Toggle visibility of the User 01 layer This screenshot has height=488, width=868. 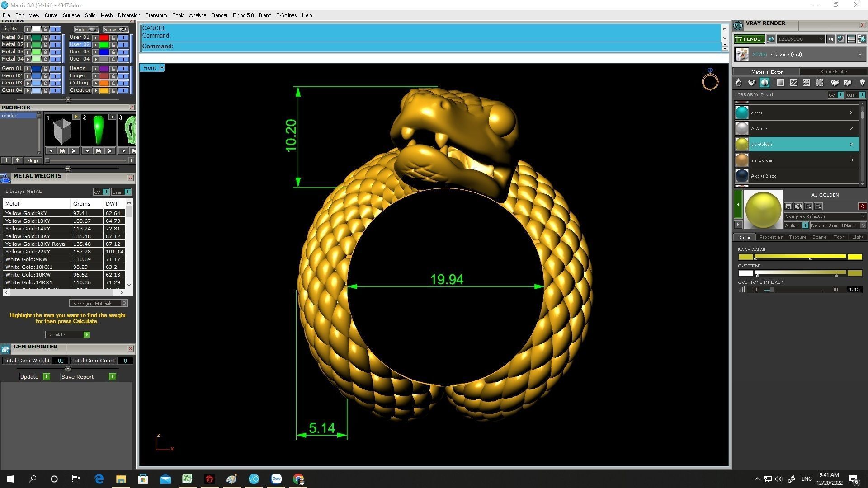coord(123,38)
